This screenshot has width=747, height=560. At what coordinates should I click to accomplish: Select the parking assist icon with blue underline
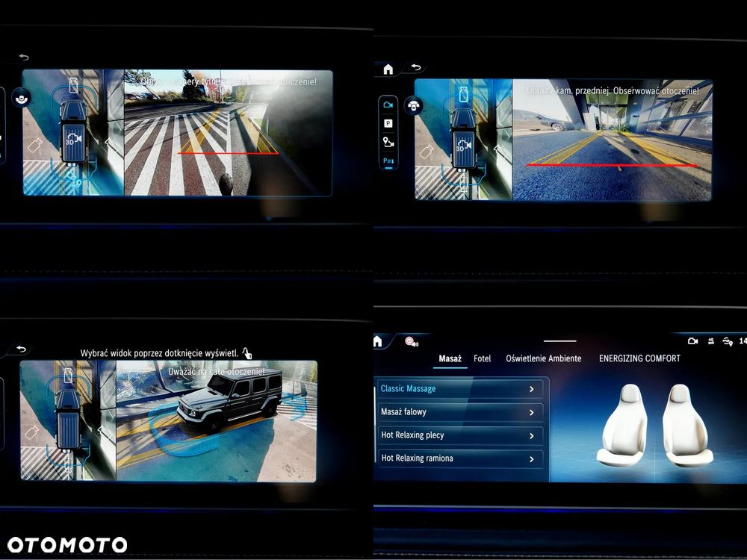coord(388,161)
